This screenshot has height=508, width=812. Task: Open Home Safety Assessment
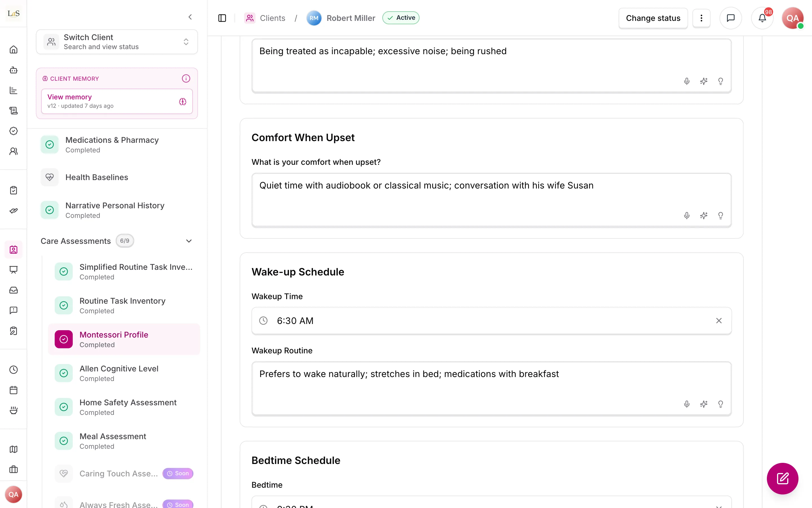tap(124, 407)
